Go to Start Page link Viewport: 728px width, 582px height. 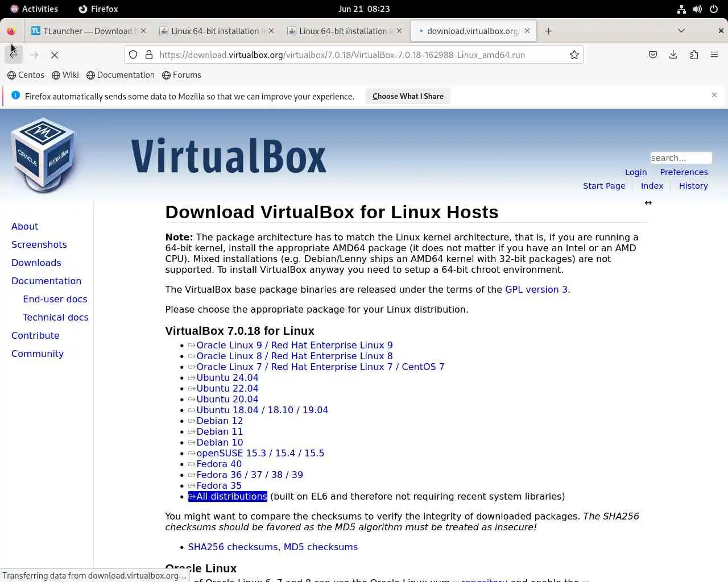pyautogui.click(x=604, y=186)
